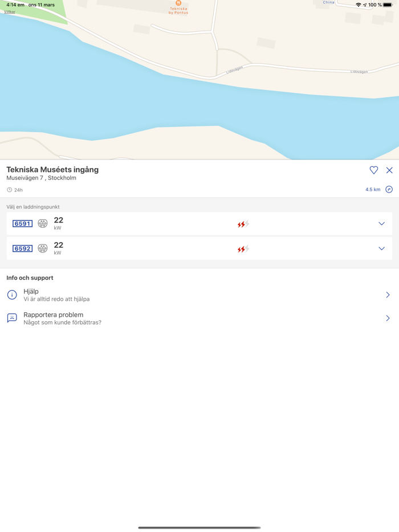Tap the home indicator bar at bottom
The width and height of the screenshot is (399, 532).
click(199, 527)
